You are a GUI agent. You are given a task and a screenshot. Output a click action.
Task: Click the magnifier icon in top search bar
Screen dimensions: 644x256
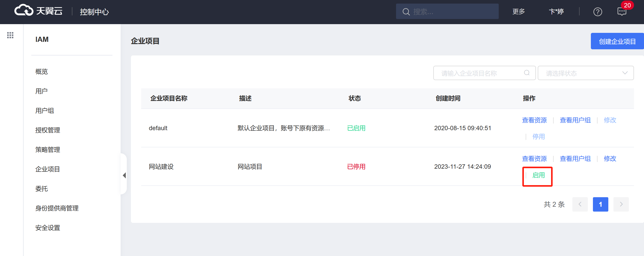(406, 12)
